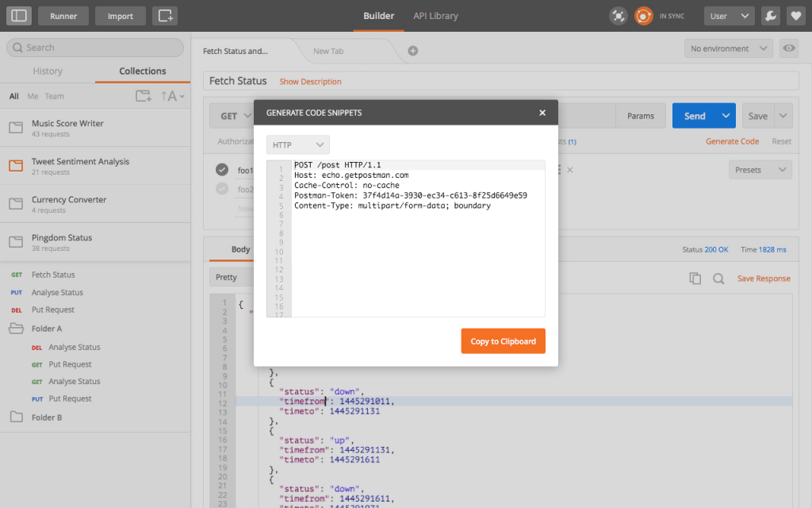This screenshot has width=812, height=508.
Task: Switch to the Collections tab
Action: [142, 71]
